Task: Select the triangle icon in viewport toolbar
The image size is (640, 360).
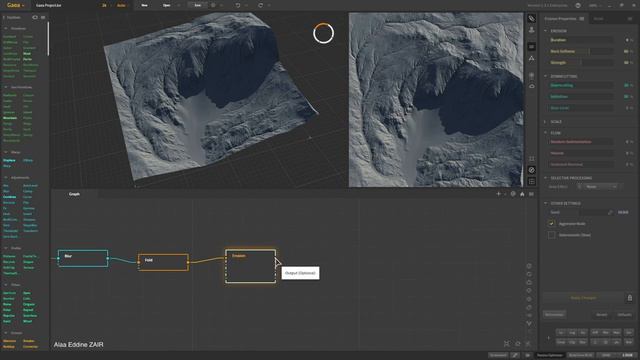Action: [x=531, y=59]
